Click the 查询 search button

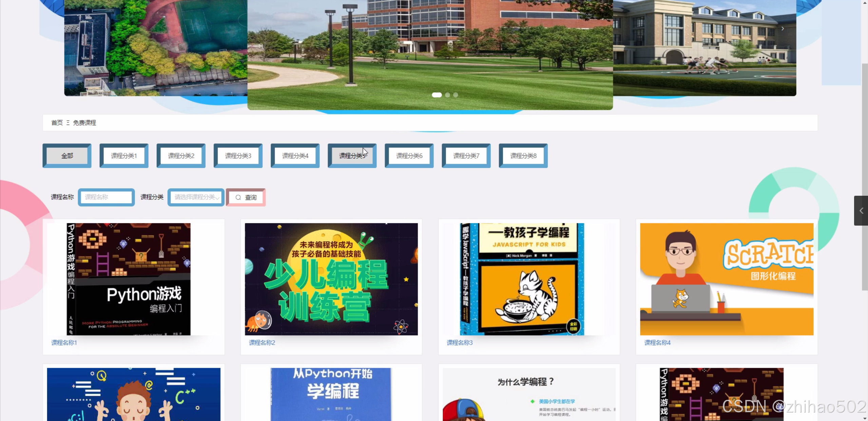click(246, 197)
